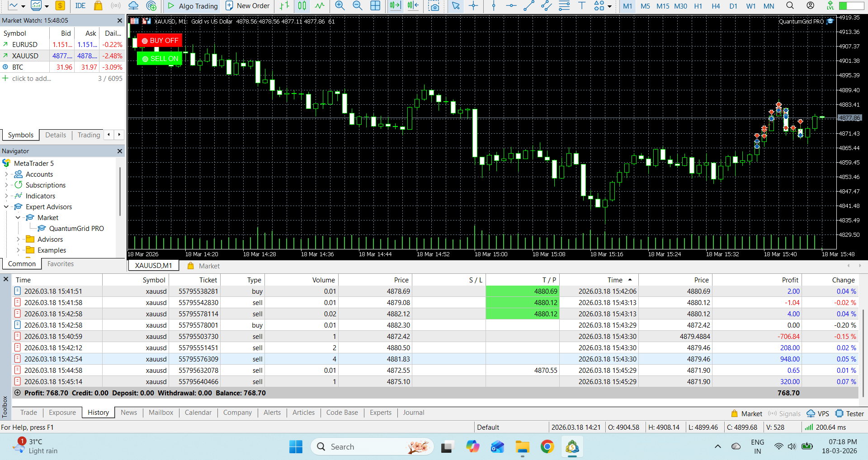Select the M5 timeframe
The image size is (868, 460).
tap(645, 6)
